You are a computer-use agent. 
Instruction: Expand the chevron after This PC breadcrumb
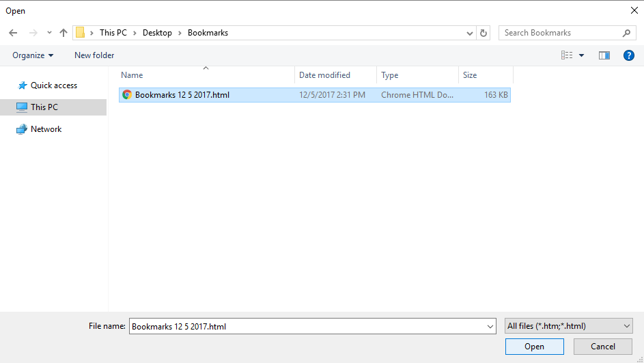(x=135, y=33)
